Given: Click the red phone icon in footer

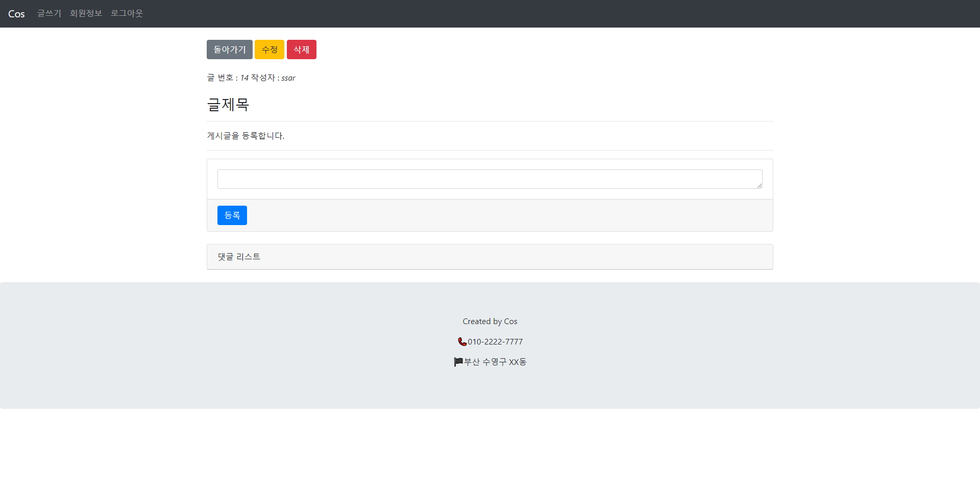Looking at the screenshot, I should (x=462, y=342).
